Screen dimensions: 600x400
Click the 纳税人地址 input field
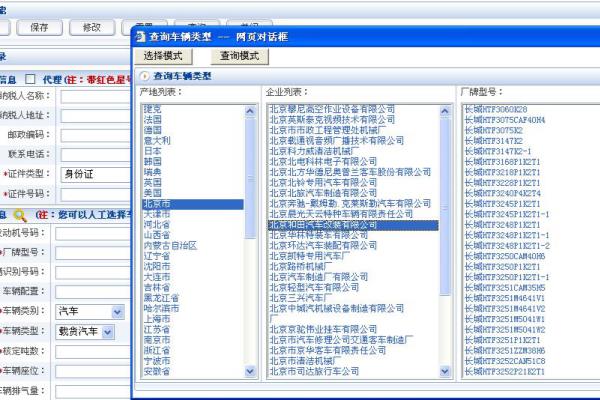pos(96,116)
